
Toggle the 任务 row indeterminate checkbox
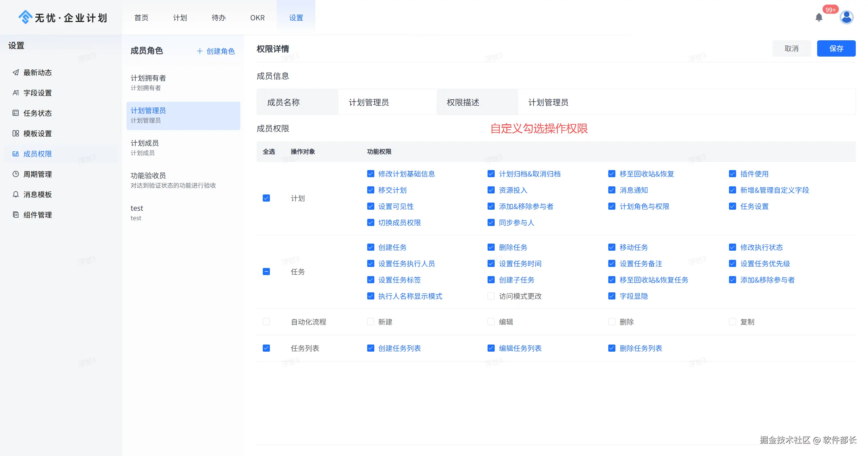coord(266,271)
